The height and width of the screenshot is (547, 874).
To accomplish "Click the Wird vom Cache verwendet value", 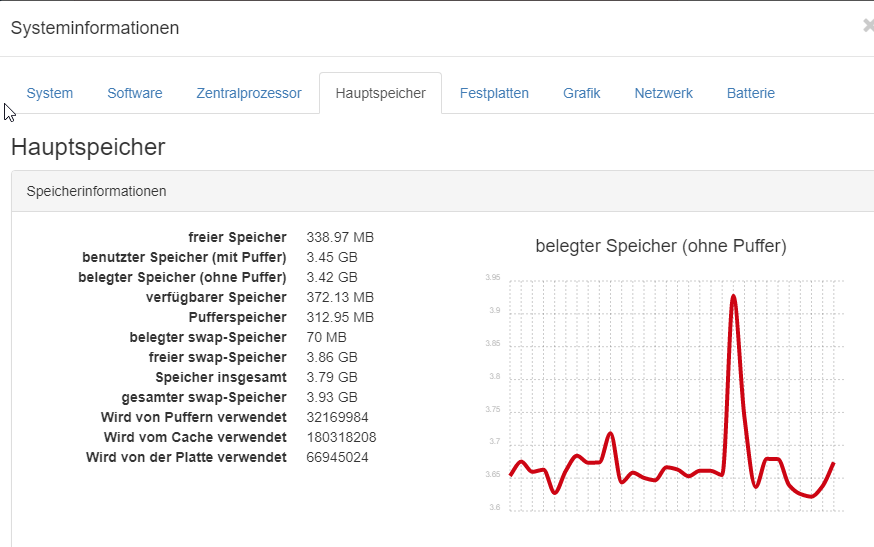I will tap(341, 437).
